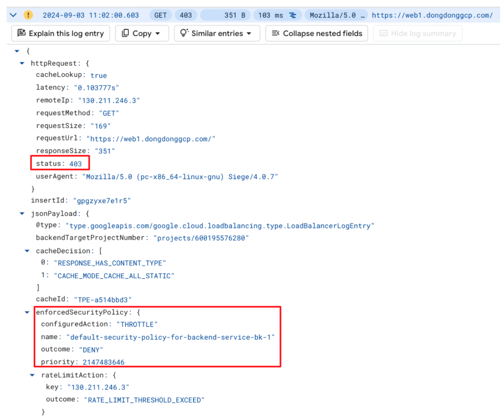Collapse the rateLimitAction field
The height and width of the screenshot is (420, 504).
pos(32,375)
